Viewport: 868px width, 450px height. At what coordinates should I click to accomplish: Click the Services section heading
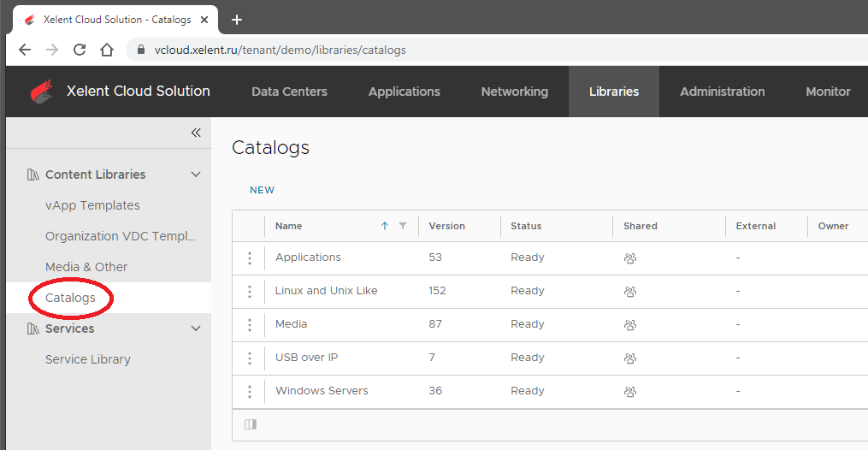(70, 329)
